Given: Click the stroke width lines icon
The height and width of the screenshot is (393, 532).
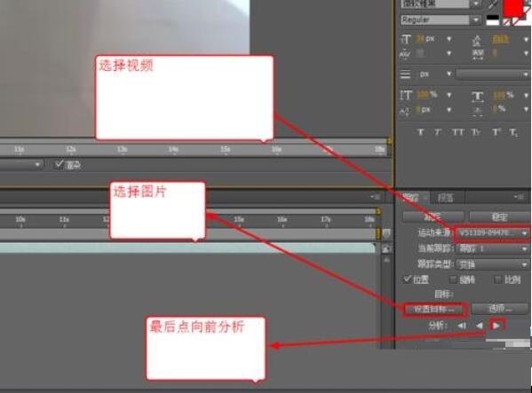Looking at the screenshot, I should [405, 75].
